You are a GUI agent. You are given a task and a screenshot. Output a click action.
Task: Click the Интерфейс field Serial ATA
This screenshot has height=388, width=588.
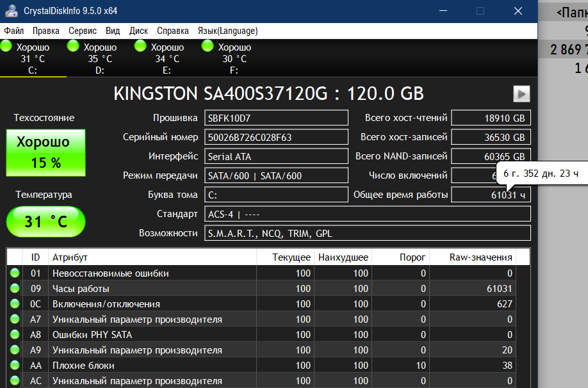point(276,156)
